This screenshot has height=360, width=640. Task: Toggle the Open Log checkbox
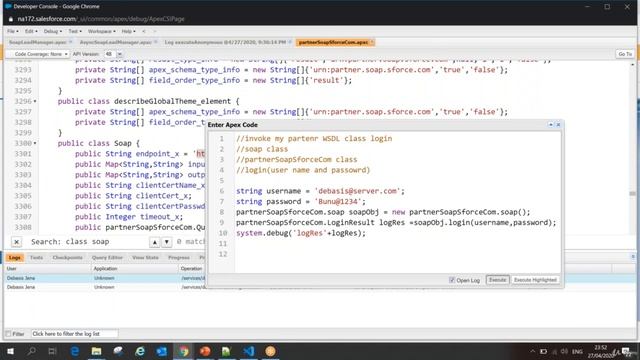coord(452,280)
